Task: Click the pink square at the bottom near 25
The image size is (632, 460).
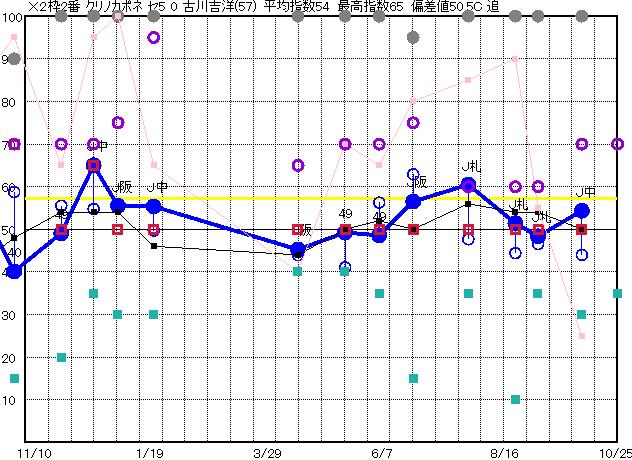Action: click(x=582, y=336)
